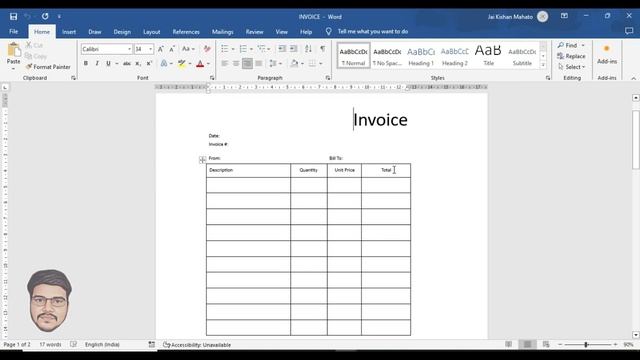Image resolution: width=640 pixels, height=360 pixels.
Task: Apply the No Spacing style
Action: pyautogui.click(x=387, y=56)
